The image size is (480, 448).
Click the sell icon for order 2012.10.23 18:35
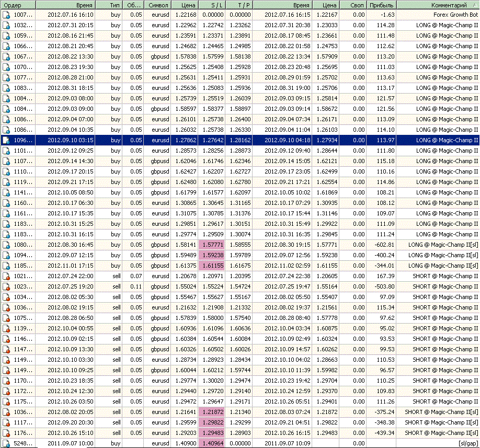click(6, 381)
